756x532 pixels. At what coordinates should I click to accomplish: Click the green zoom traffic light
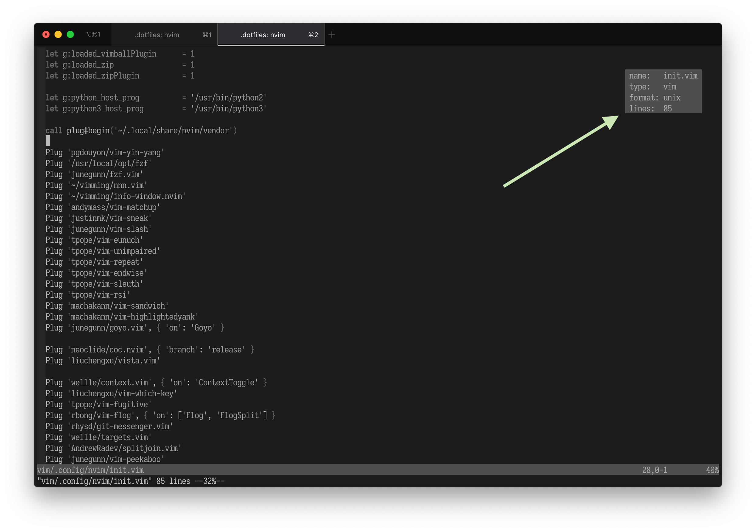point(70,34)
